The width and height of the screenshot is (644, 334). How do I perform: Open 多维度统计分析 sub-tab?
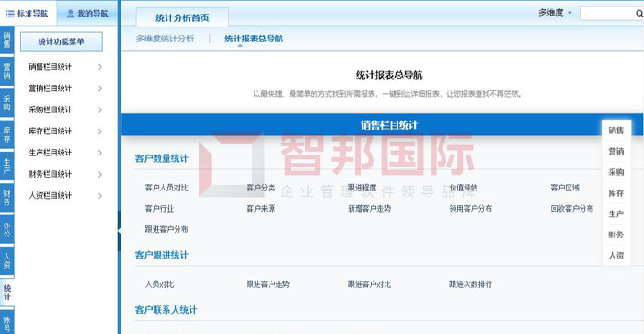[165, 39]
